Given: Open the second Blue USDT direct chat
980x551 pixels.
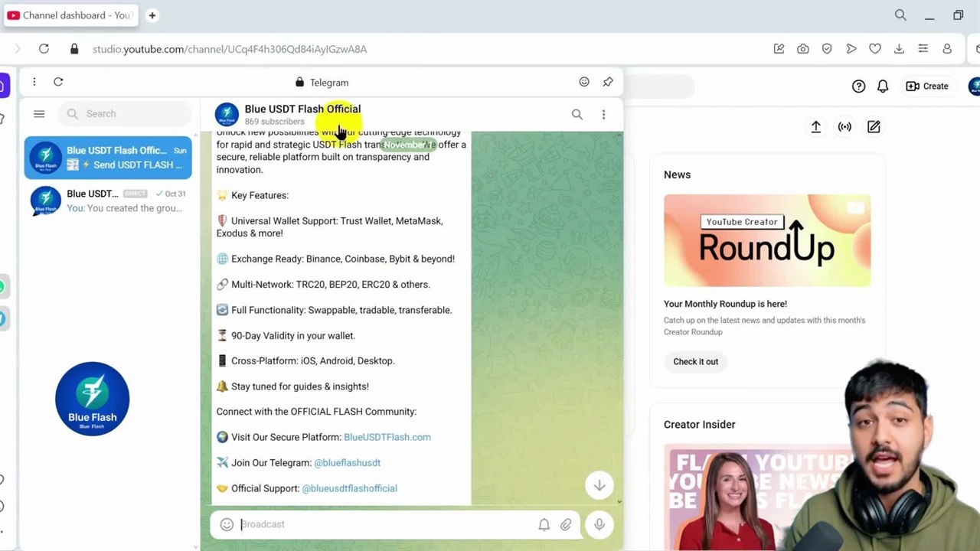Looking at the screenshot, I should pos(108,201).
